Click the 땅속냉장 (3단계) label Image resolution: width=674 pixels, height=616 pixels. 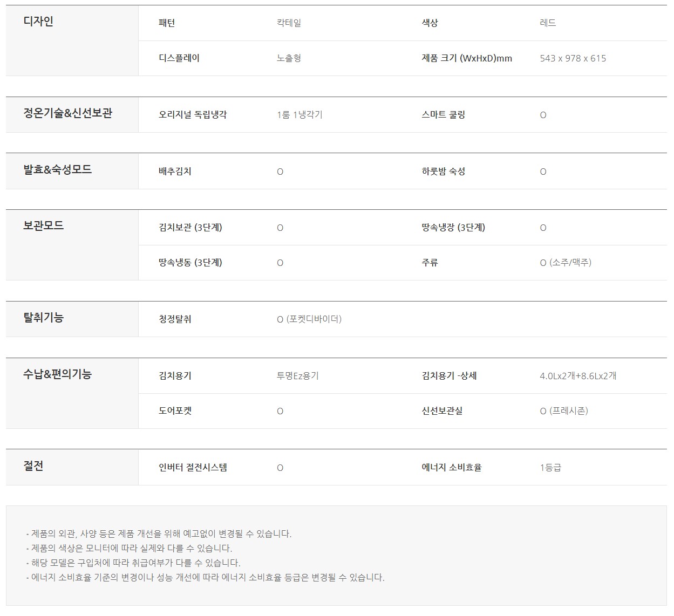point(453,228)
